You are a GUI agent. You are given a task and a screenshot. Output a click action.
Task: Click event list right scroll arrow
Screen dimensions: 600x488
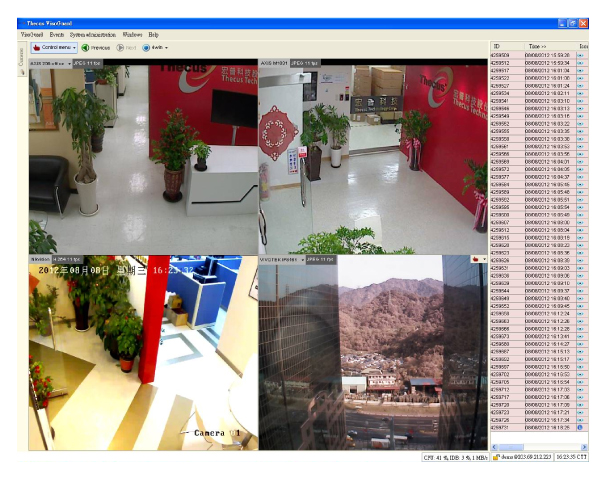click(x=584, y=447)
